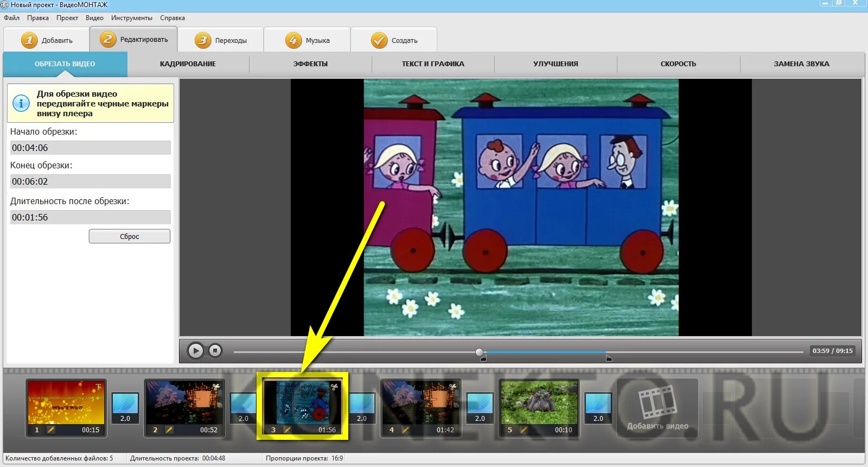Play the video preview

click(x=196, y=351)
